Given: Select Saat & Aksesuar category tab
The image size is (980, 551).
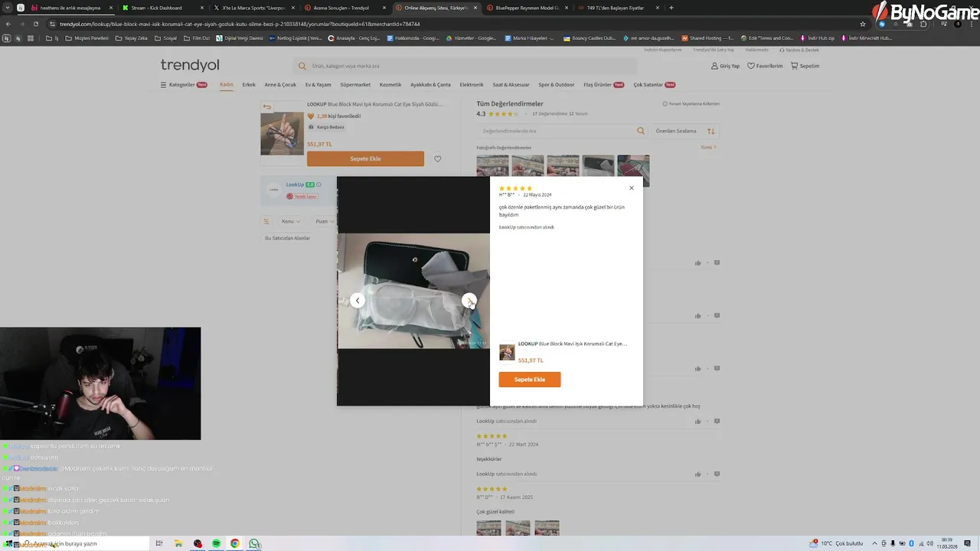Looking at the screenshot, I should (x=511, y=85).
